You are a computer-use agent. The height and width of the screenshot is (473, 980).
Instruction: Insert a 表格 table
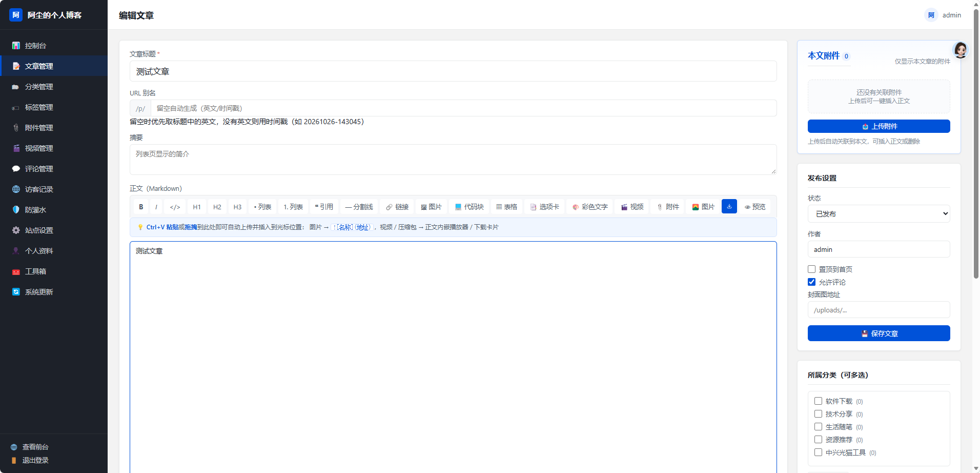tap(506, 207)
